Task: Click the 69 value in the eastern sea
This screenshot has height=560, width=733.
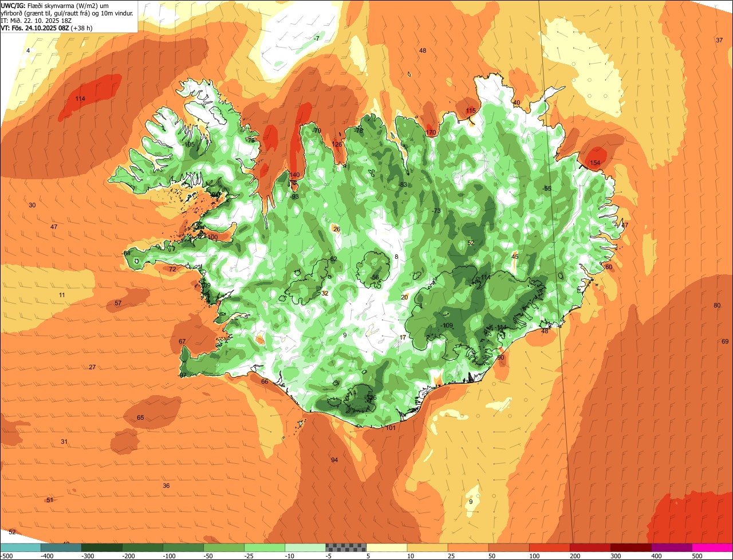Action: pyautogui.click(x=725, y=341)
